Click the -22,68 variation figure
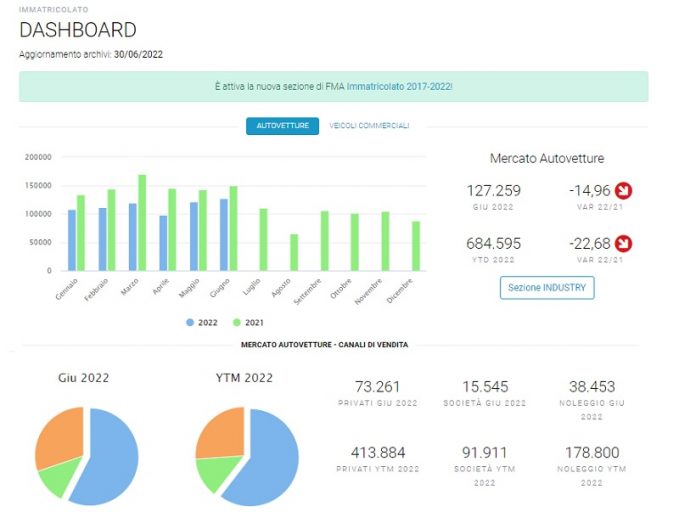 (590, 243)
